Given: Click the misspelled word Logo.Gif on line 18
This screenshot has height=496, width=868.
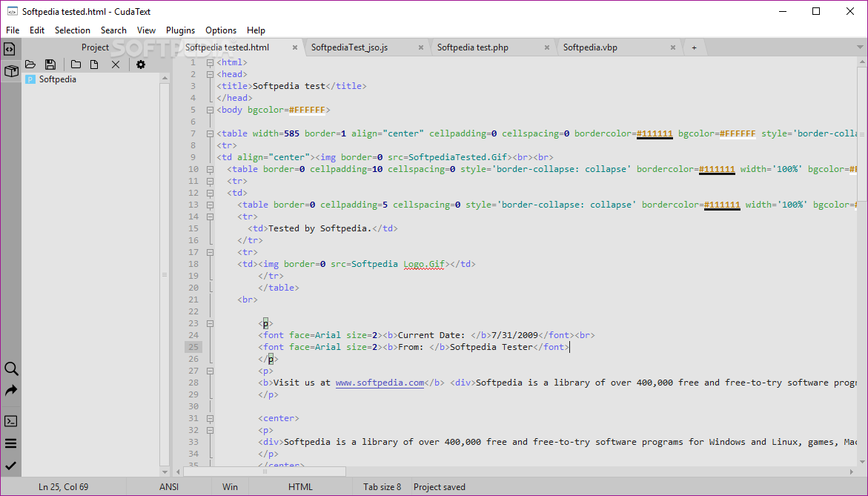Looking at the screenshot, I should [424, 264].
